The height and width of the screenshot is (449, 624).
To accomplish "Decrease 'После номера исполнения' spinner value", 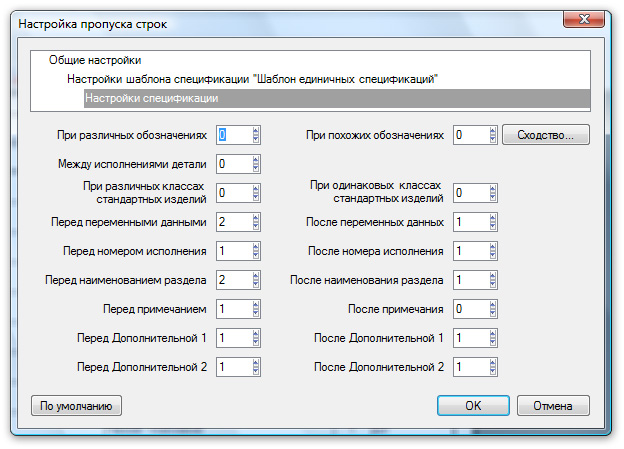I will click(x=493, y=255).
